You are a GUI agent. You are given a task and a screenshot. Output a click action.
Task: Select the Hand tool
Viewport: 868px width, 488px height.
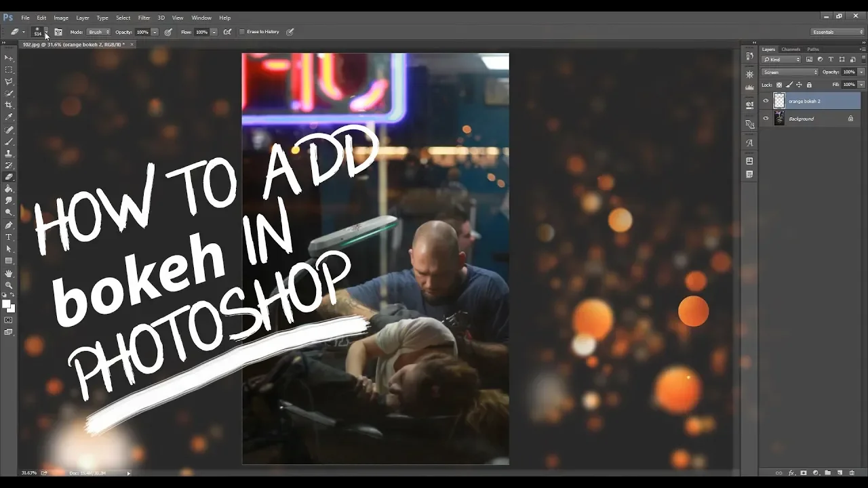pos(9,274)
